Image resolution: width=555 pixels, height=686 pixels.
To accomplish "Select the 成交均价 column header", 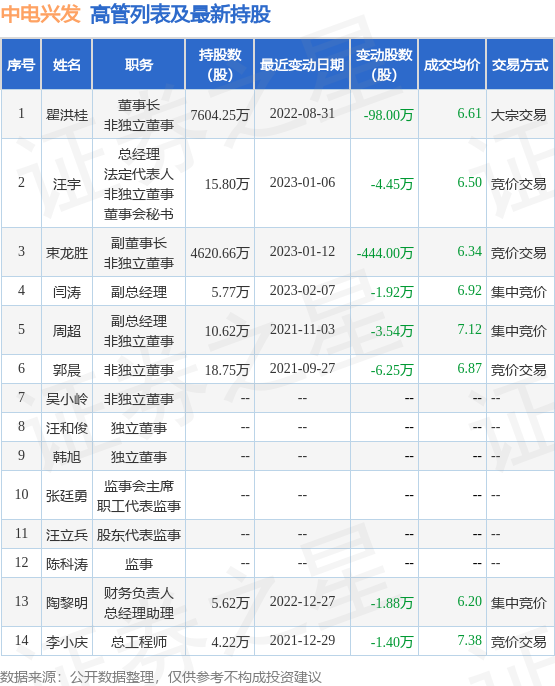I will [452, 65].
